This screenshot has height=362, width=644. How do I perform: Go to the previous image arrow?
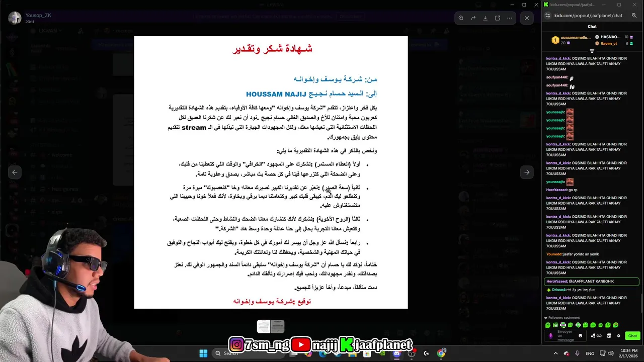15,172
